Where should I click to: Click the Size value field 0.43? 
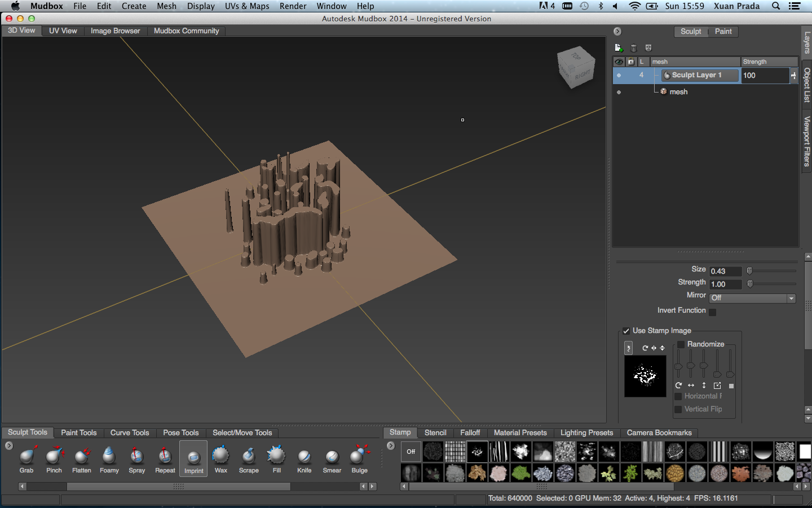(726, 271)
